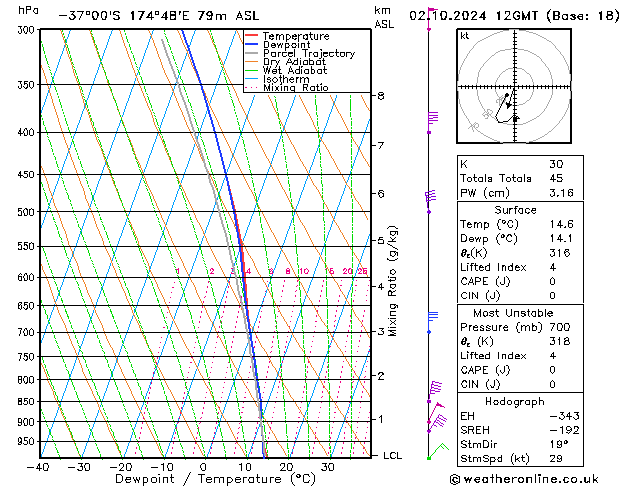This screenshot has width=629, height=486.
Task: Click the blue wind barb near 700 hPa
Action: pyautogui.click(x=432, y=322)
